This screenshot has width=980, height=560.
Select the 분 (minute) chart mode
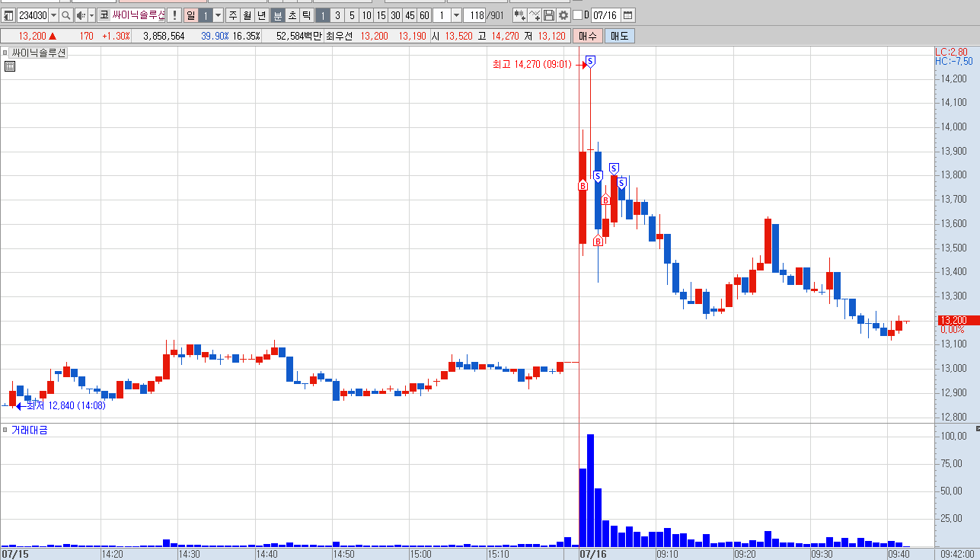pos(278,15)
